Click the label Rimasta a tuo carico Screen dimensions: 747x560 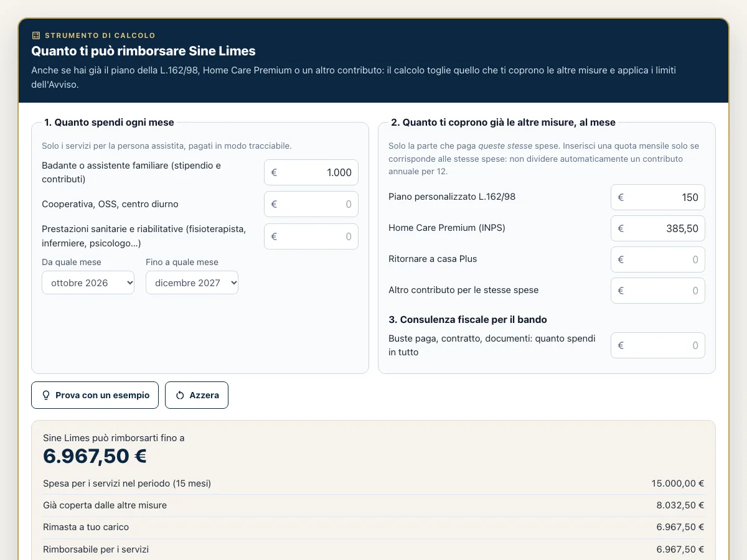[86, 527]
